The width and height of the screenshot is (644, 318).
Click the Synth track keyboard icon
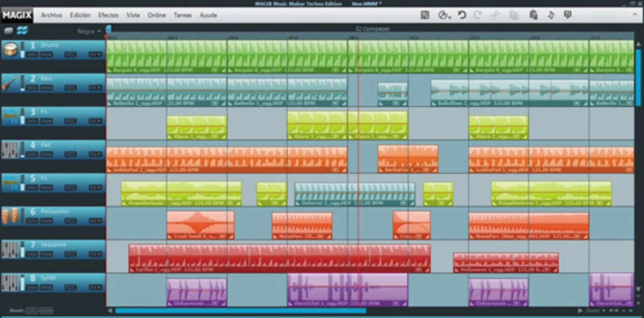[10, 283]
